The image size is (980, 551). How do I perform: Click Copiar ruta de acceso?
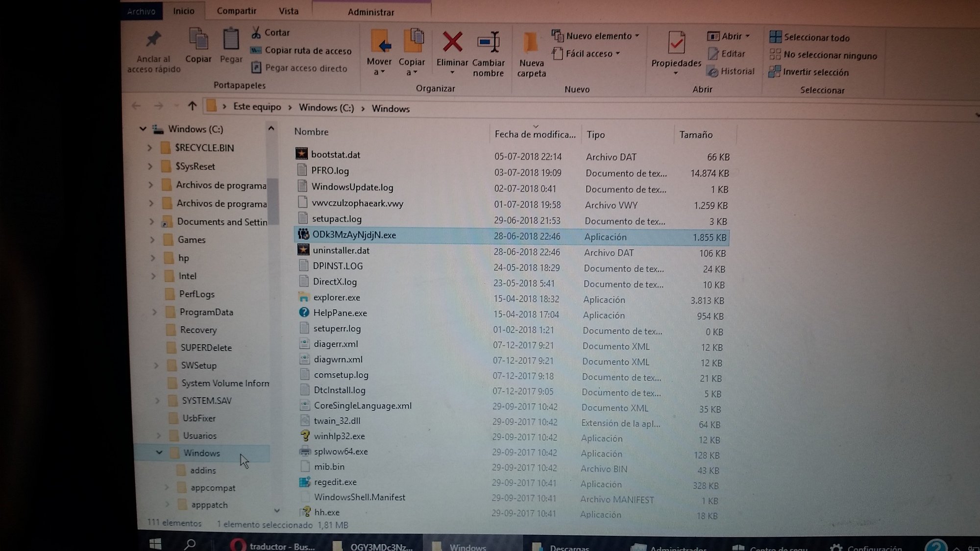coord(301,50)
